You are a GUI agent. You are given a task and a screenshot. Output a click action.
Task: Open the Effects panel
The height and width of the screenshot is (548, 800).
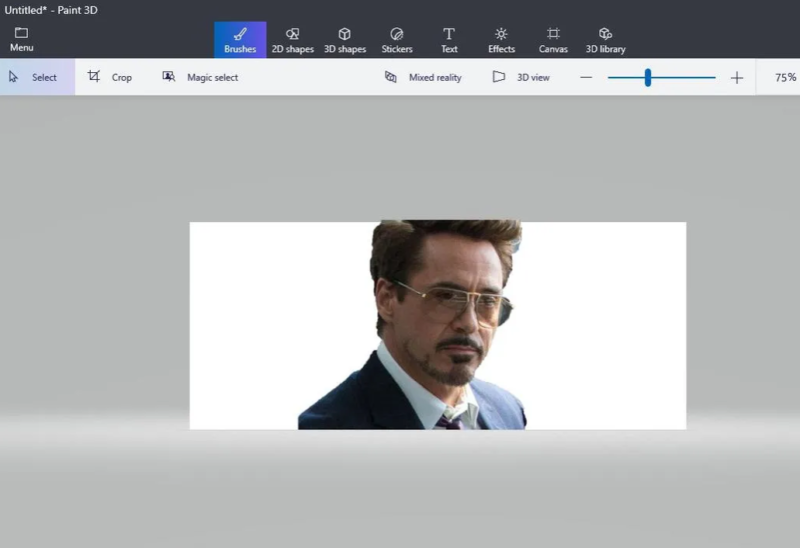501,40
